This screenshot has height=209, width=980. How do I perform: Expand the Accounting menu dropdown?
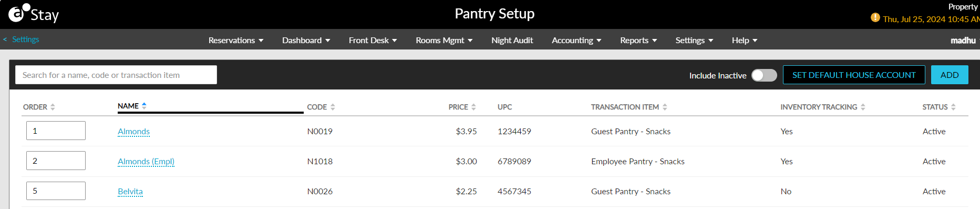(x=576, y=41)
